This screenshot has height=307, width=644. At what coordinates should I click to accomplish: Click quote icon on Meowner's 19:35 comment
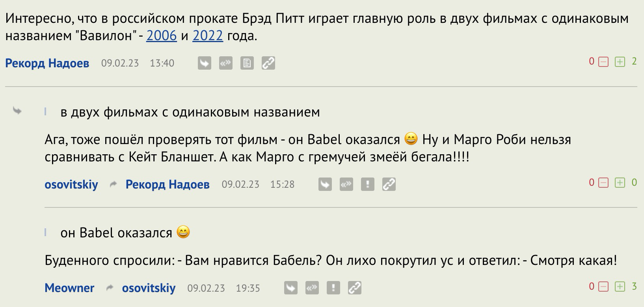pos(312,288)
